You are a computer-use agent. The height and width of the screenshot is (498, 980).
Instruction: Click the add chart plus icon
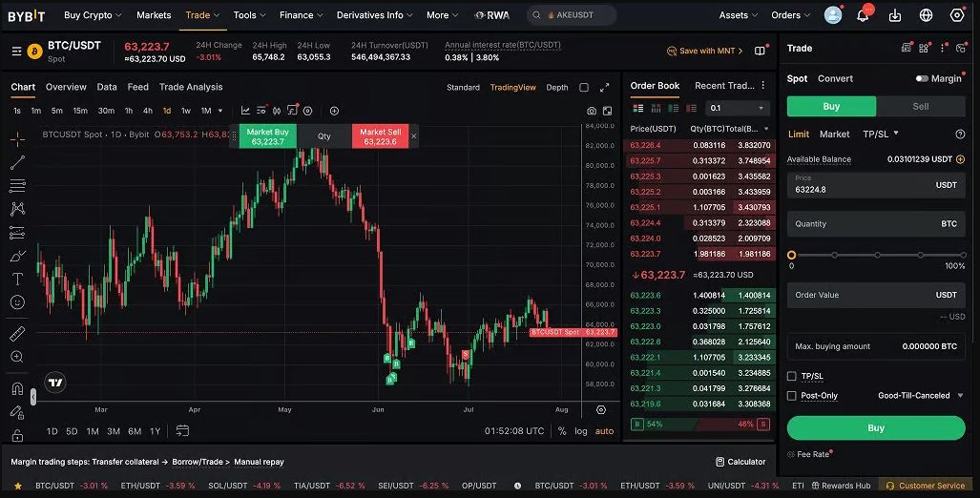coord(334,111)
